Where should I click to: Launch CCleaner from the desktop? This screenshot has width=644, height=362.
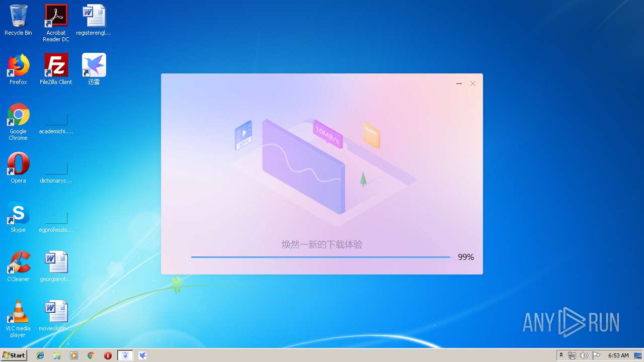[18, 266]
